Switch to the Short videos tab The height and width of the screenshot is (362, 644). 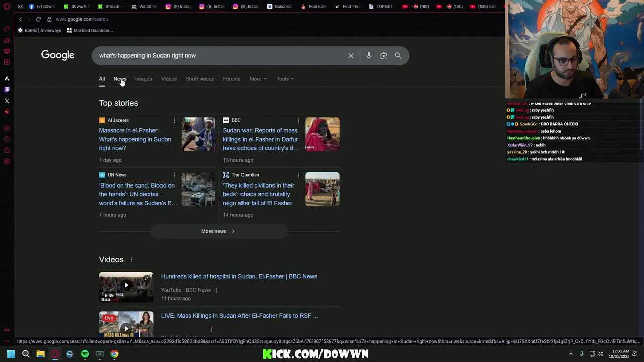coord(200,79)
